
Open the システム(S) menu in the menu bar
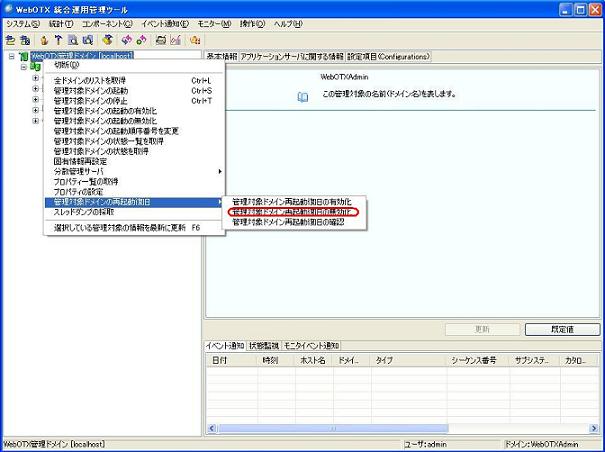click(23, 23)
